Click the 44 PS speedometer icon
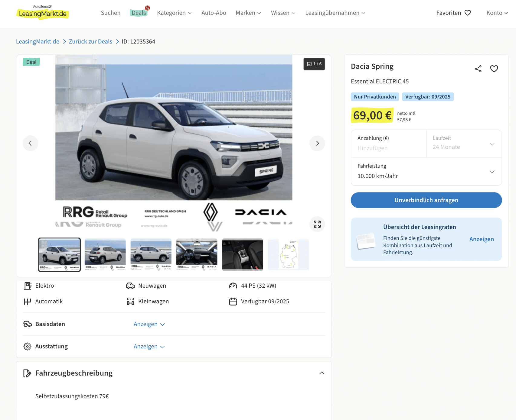The width and height of the screenshot is (516, 420). (233, 286)
